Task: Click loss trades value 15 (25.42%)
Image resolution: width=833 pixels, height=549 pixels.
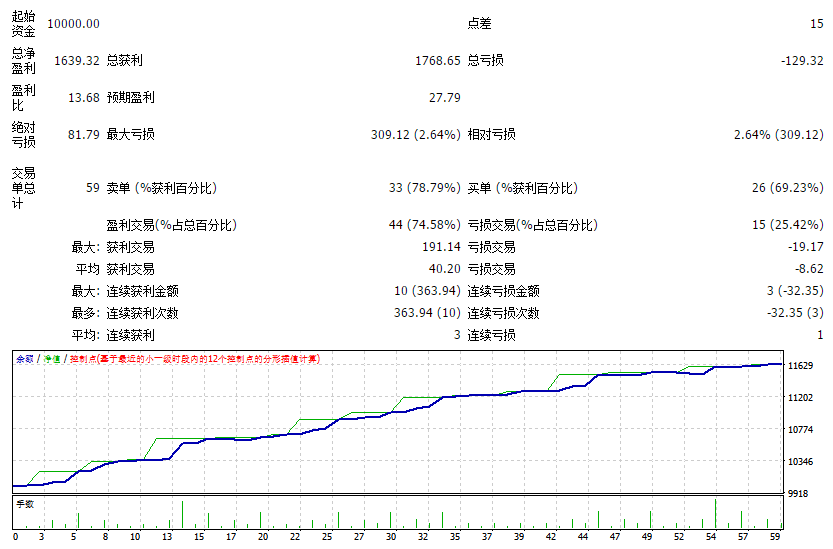Action: click(788, 225)
